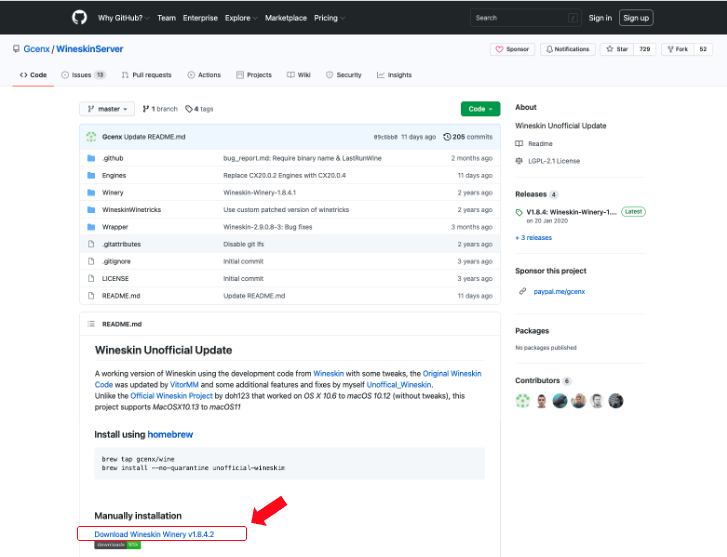The width and height of the screenshot is (727, 557).
Task: Click the last contributor avatar
Action: click(x=616, y=401)
